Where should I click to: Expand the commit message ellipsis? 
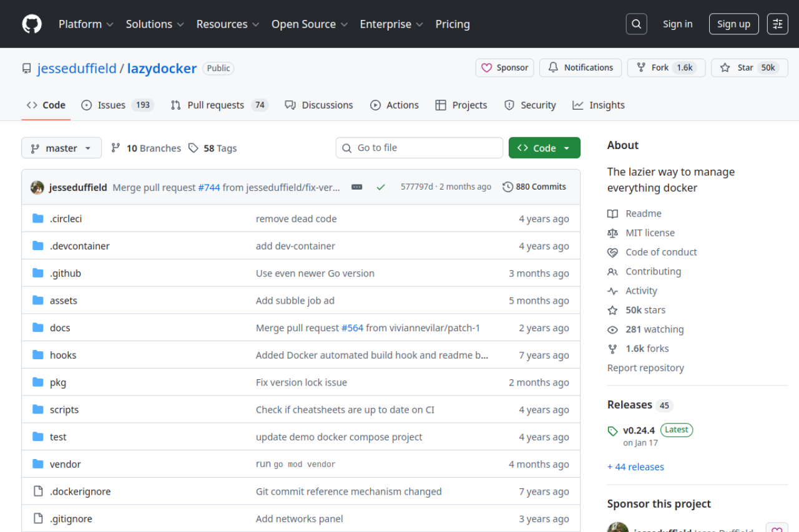click(356, 186)
